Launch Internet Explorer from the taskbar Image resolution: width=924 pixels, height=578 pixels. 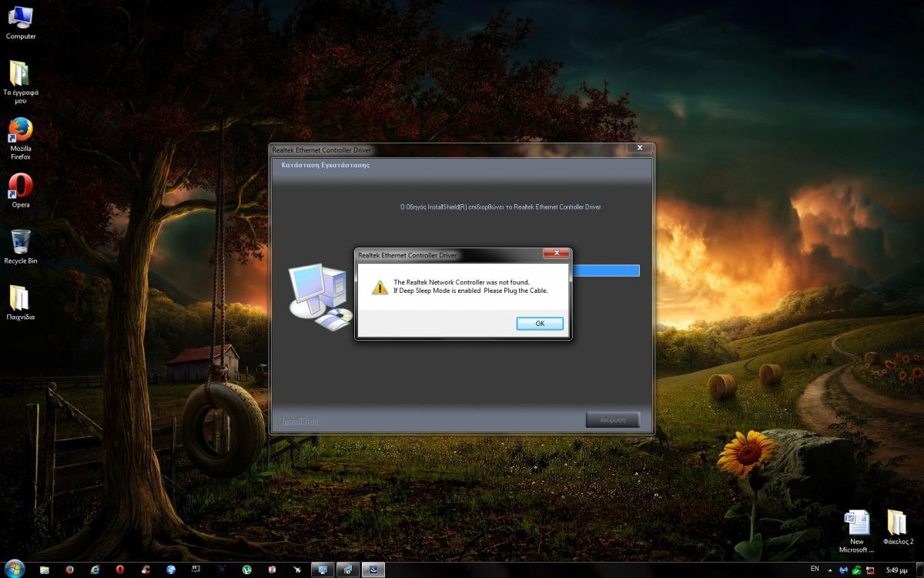[x=95, y=570]
